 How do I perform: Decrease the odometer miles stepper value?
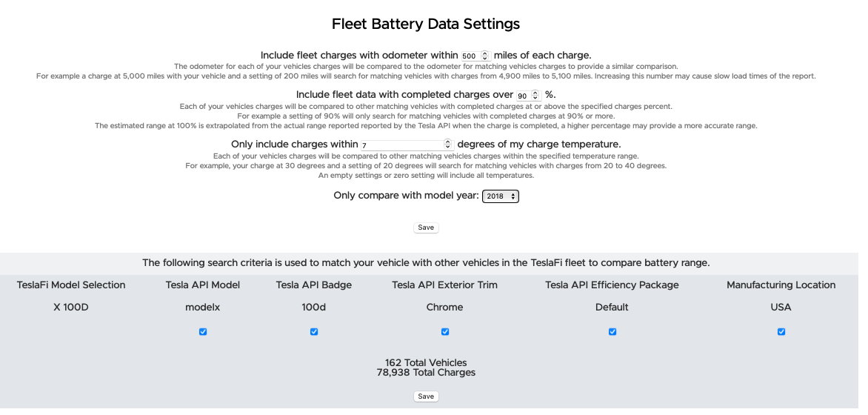coord(485,59)
